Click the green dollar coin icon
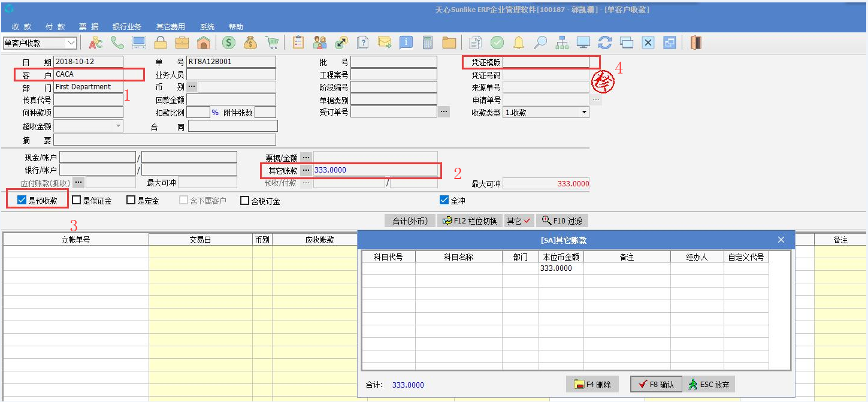Screen dimensions: 868x402 coord(228,43)
